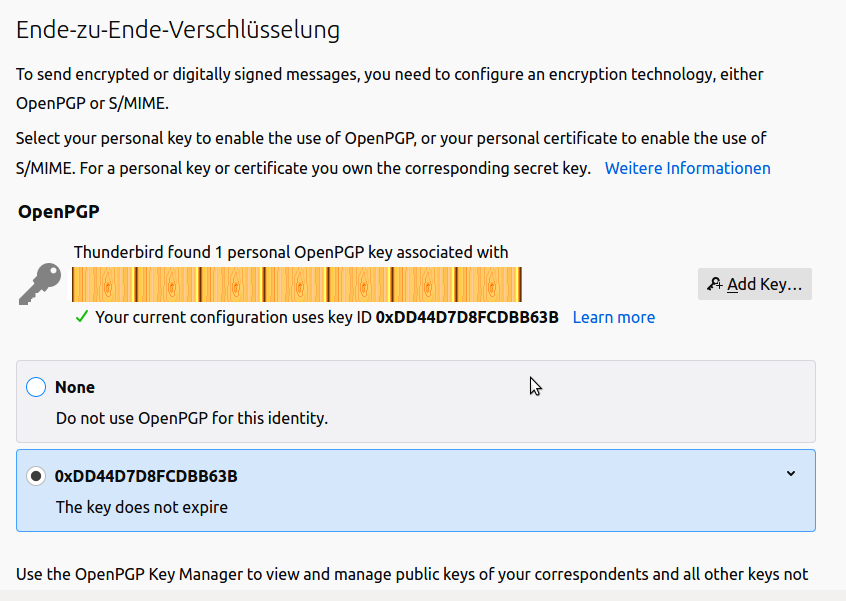Expand key details with the chevron arrow
This screenshot has width=846, height=601.
point(791,473)
